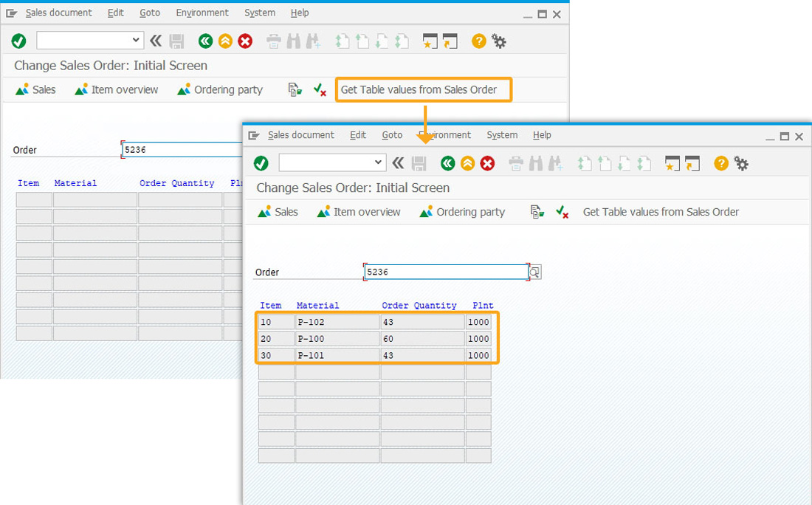Select Material cell P-102
This screenshot has width=812, height=505.
coord(337,322)
